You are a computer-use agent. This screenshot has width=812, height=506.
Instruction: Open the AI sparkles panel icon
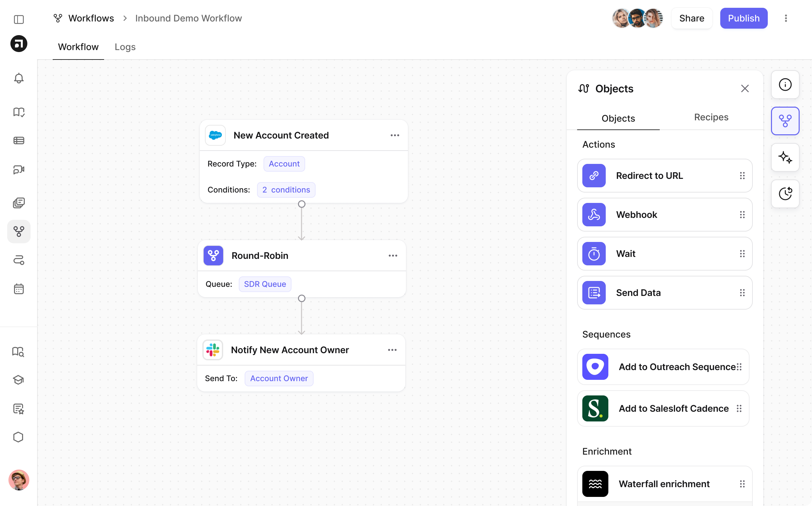click(x=785, y=157)
